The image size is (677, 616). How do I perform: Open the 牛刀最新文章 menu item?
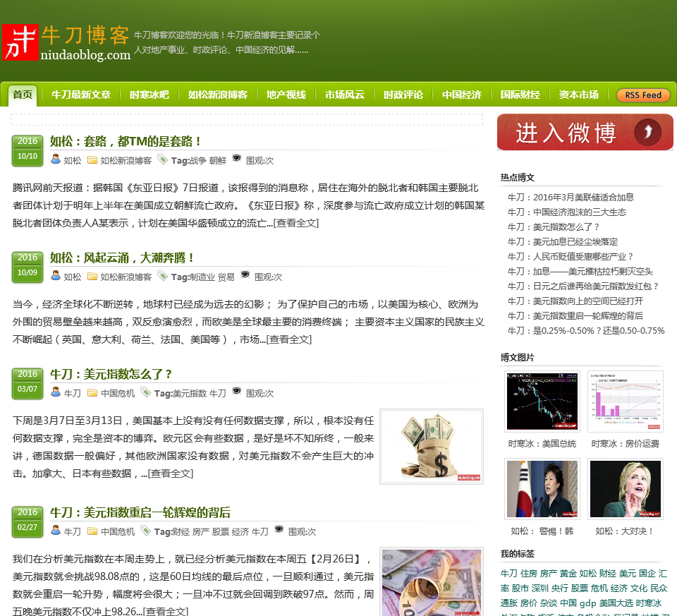coord(81,95)
